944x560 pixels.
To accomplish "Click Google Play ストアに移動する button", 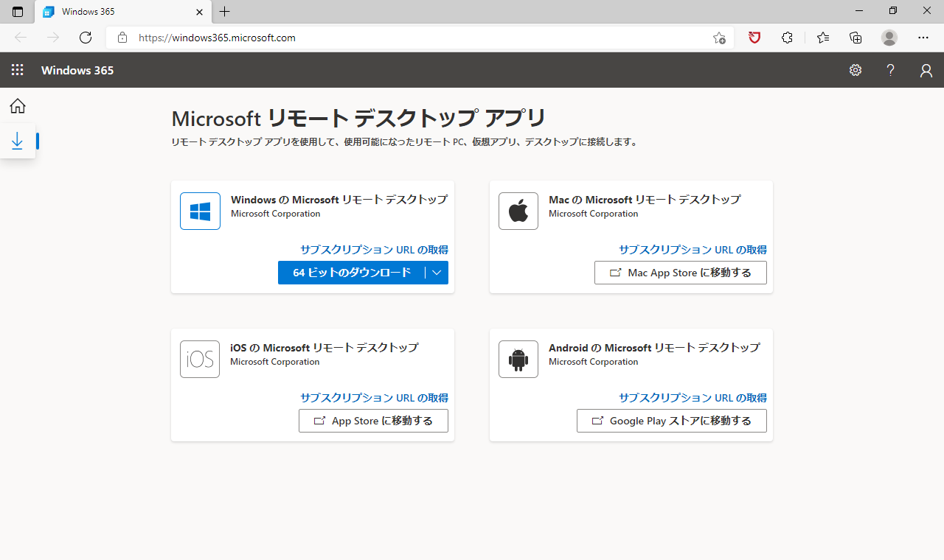I will point(672,421).
